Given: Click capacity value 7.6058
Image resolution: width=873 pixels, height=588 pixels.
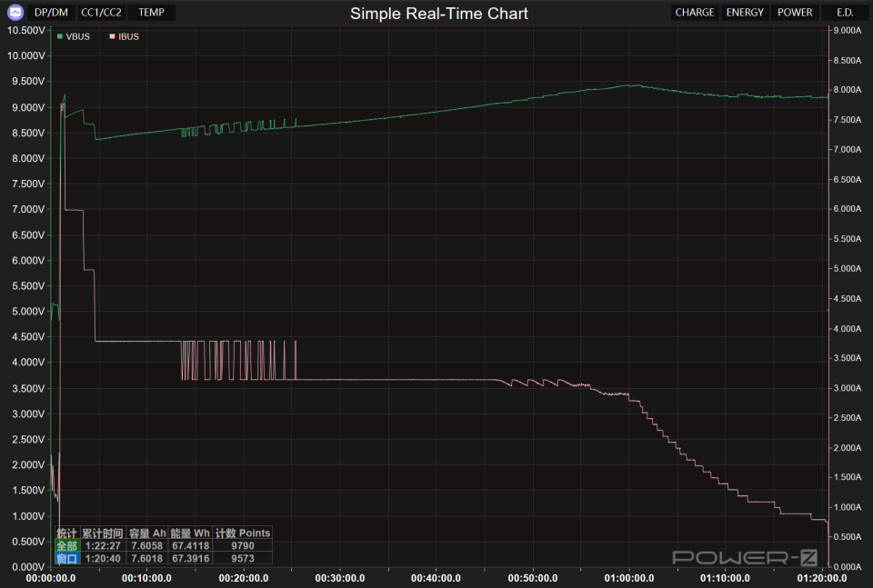Looking at the screenshot, I should coord(147,545).
